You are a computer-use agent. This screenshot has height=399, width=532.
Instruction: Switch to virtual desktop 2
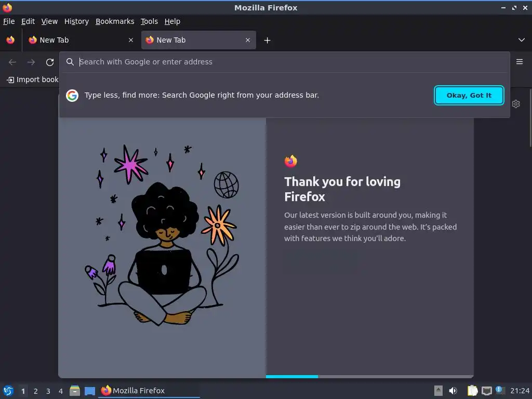click(x=36, y=391)
